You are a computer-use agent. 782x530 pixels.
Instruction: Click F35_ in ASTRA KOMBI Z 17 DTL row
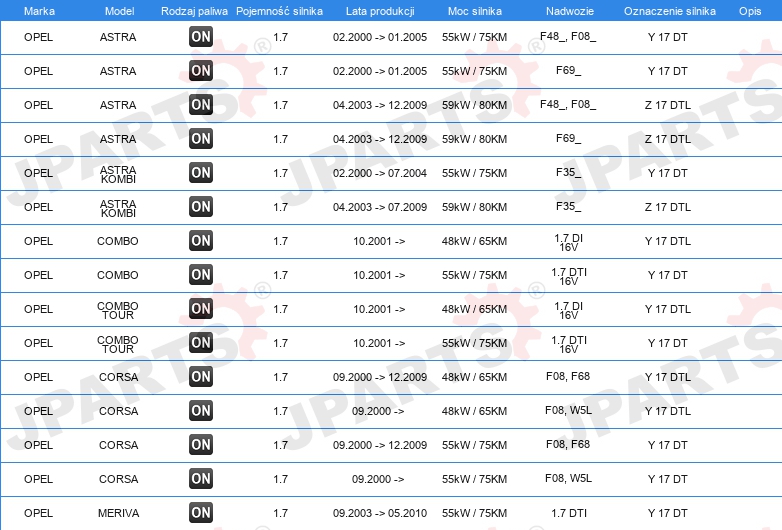569,206
